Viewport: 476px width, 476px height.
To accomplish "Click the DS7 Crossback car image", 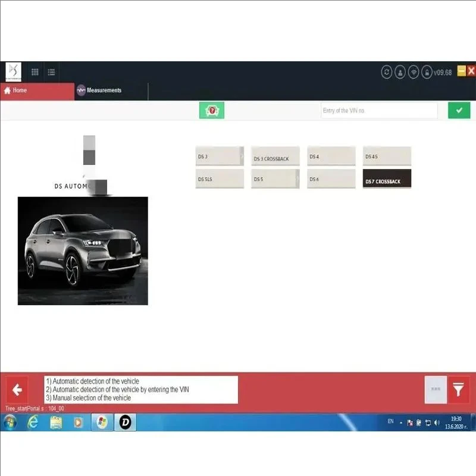I will point(83,250).
